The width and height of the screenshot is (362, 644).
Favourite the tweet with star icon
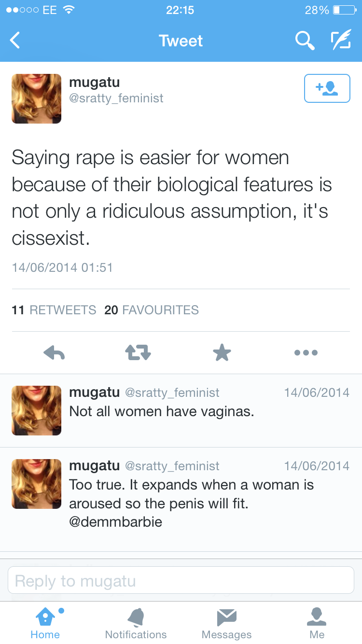pos(222,353)
